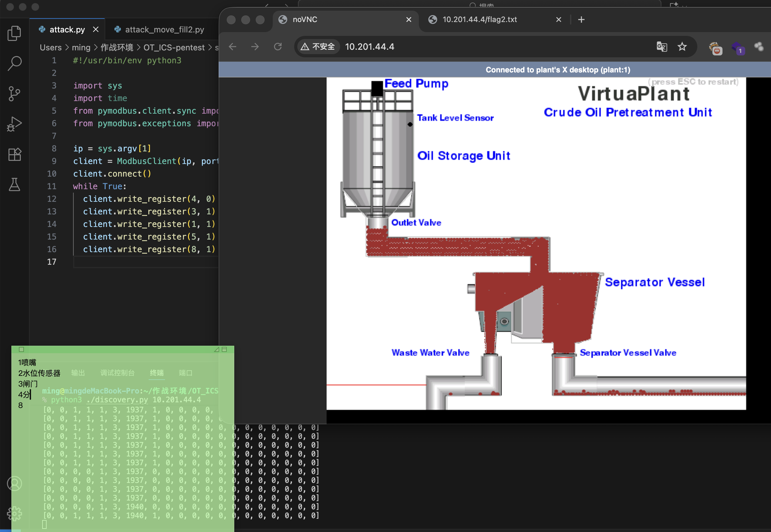Viewport: 771px width, 532px height.
Task: Click the Oil Storage Unit label
Action: (x=464, y=156)
